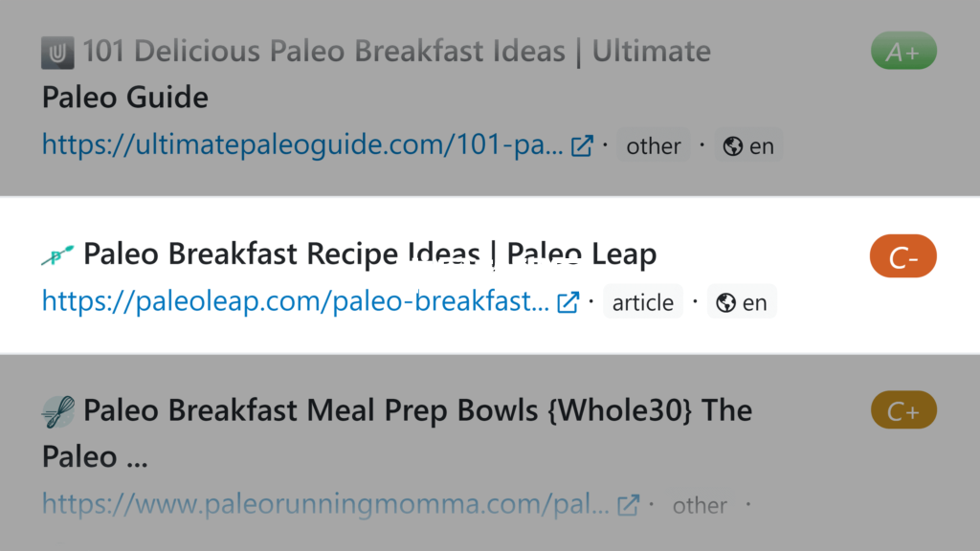Click 'other' tag on Ultimate Paleo Guide result

coord(654,145)
